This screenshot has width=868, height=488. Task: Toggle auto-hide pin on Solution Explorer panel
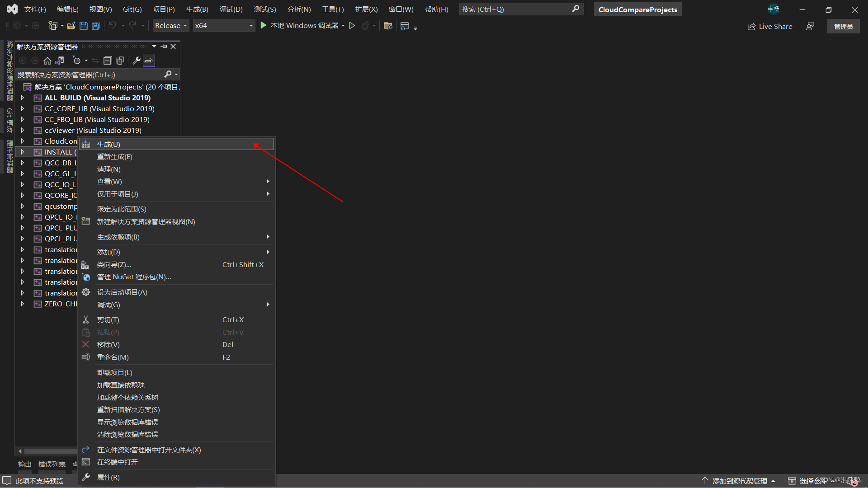[164, 47]
